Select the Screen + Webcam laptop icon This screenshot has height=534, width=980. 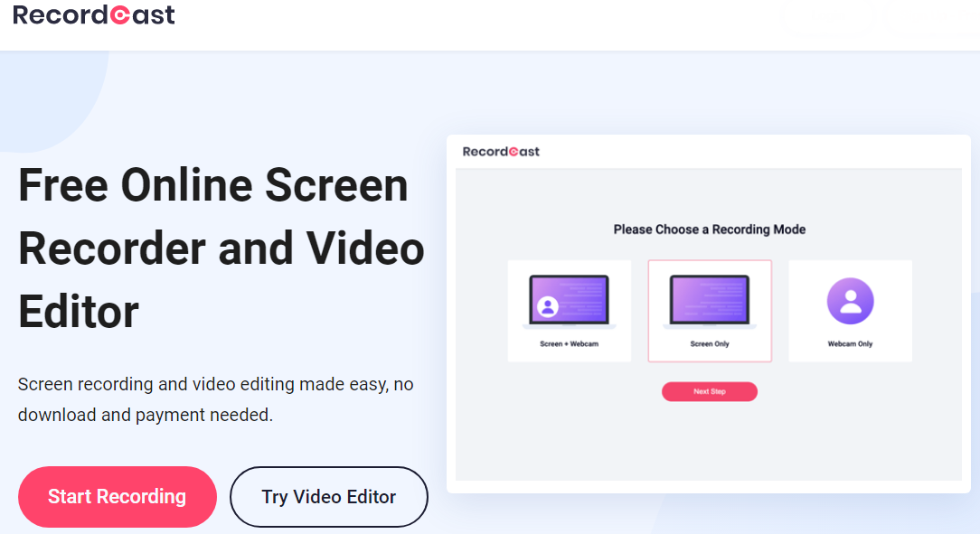[570, 302]
